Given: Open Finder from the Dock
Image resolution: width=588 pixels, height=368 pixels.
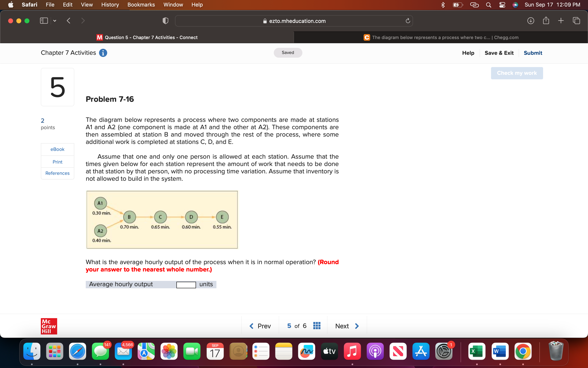Looking at the screenshot, I should [x=32, y=351].
